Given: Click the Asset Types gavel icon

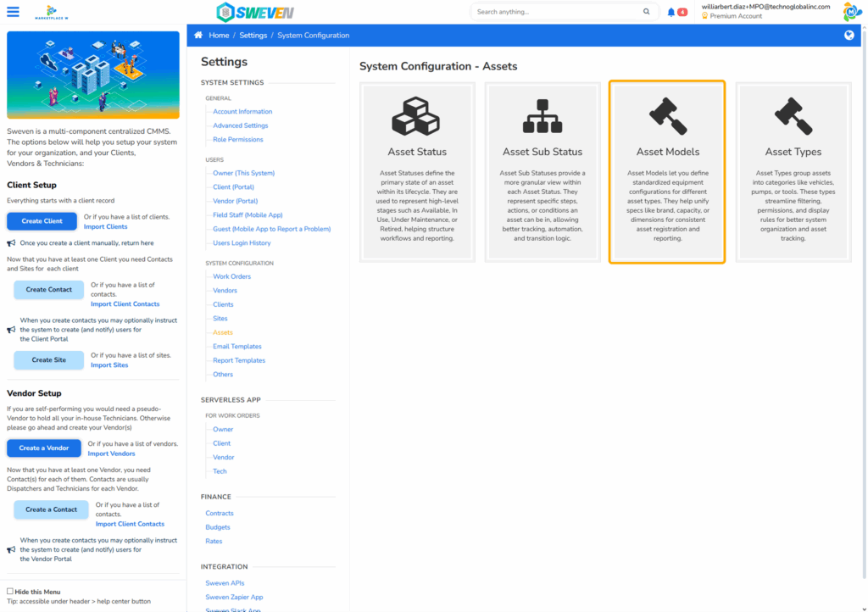Looking at the screenshot, I should (793, 116).
